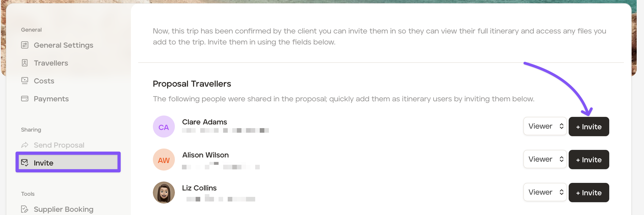Viewport: 644px width, 215px height.
Task: Go to the Costs section
Action: pyautogui.click(x=44, y=81)
